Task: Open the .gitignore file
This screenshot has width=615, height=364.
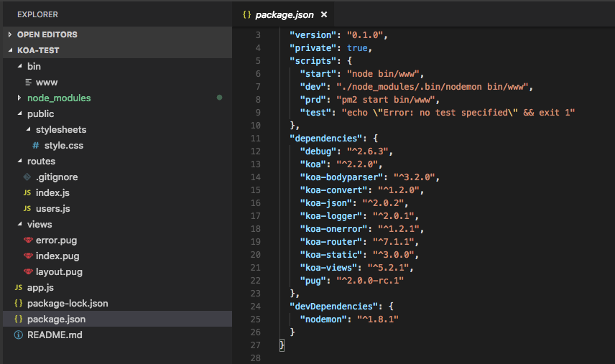Action: (57, 177)
